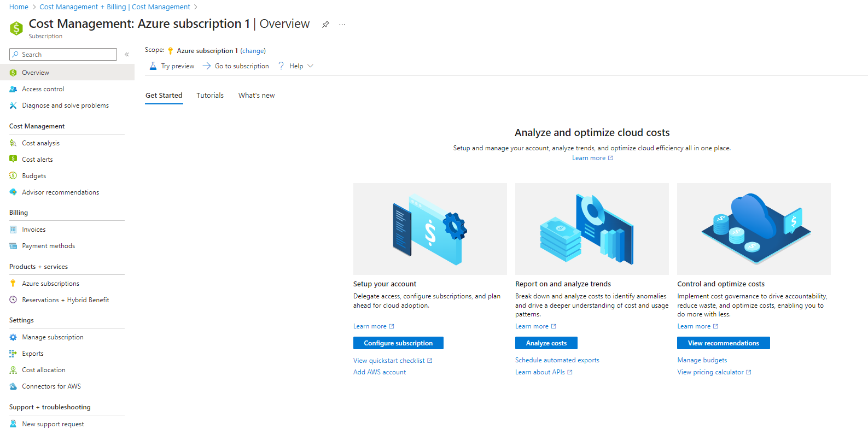Click Add AWS account link
The height and width of the screenshot is (429, 868).
[x=380, y=372]
